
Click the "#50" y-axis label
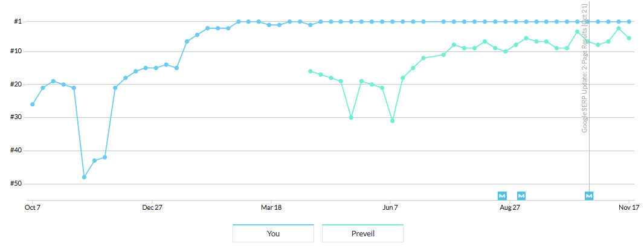(16, 183)
